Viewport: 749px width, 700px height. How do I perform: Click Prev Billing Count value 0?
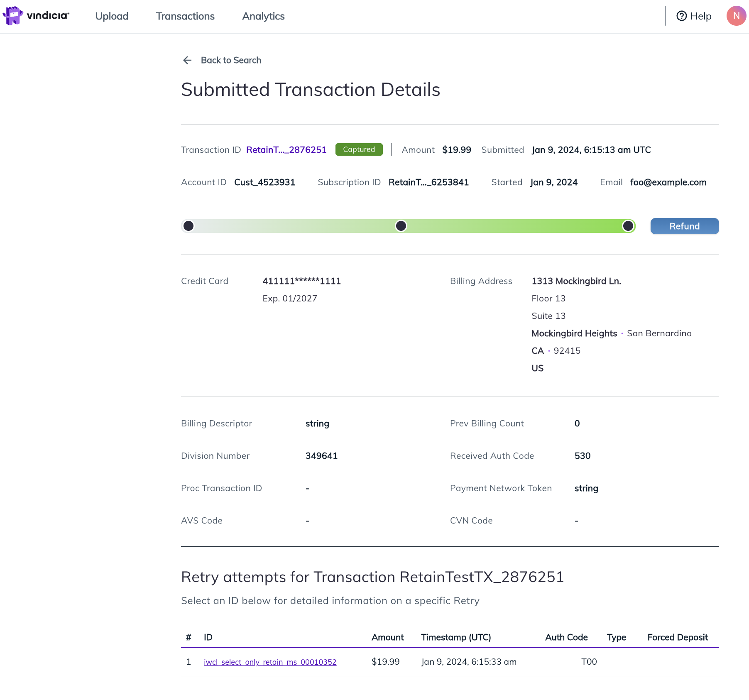(x=577, y=423)
